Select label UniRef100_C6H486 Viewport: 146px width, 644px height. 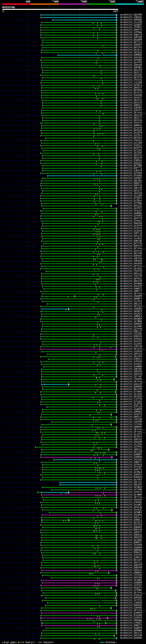click(x=131, y=608)
